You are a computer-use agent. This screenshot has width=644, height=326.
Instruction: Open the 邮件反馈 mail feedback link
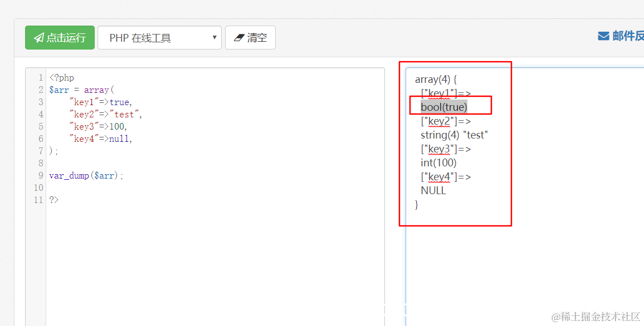tap(621, 36)
